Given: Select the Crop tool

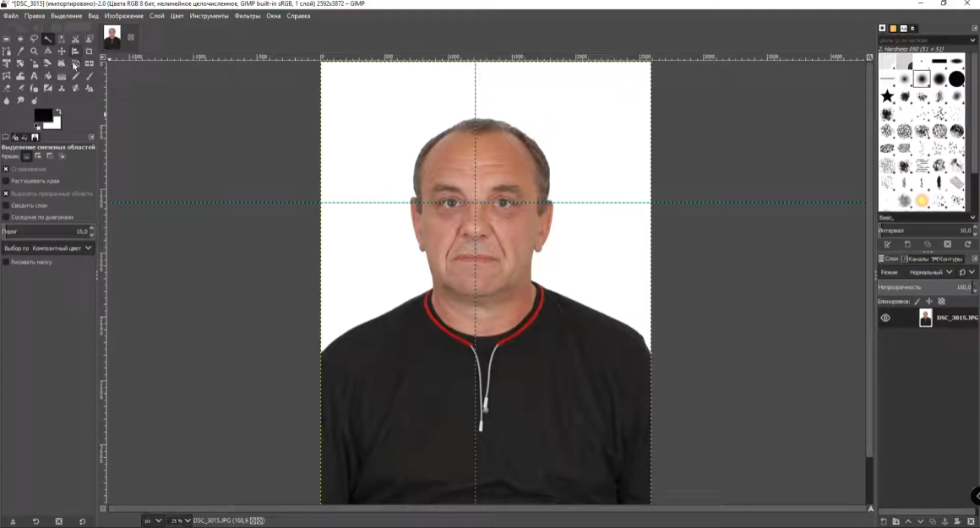Looking at the screenshot, I should coord(89,52).
